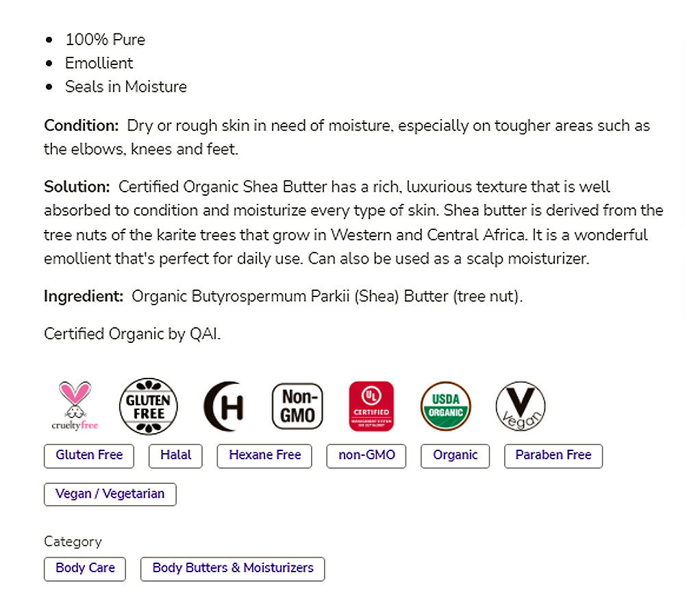Open the Paraben Free tag
This screenshot has width=685, height=616.
[x=553, y=456]
